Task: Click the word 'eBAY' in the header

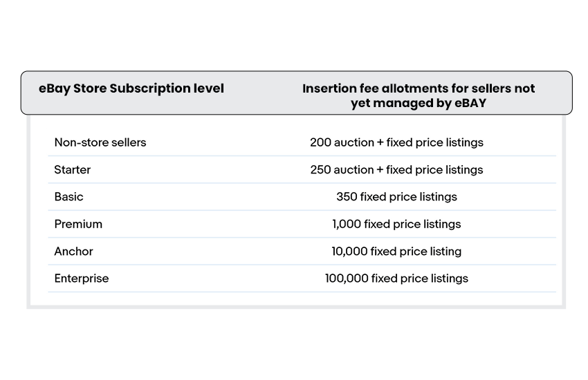Action: tap(470, 103)
